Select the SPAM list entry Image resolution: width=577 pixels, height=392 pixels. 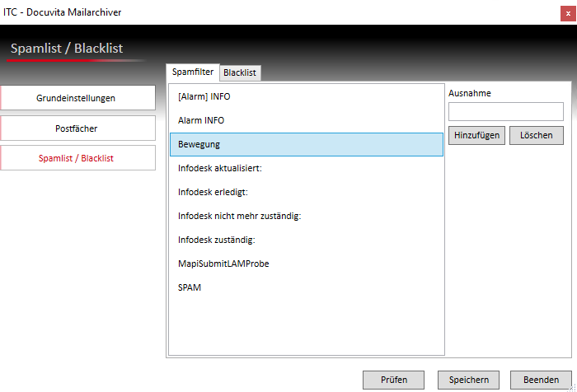[190, 287]
